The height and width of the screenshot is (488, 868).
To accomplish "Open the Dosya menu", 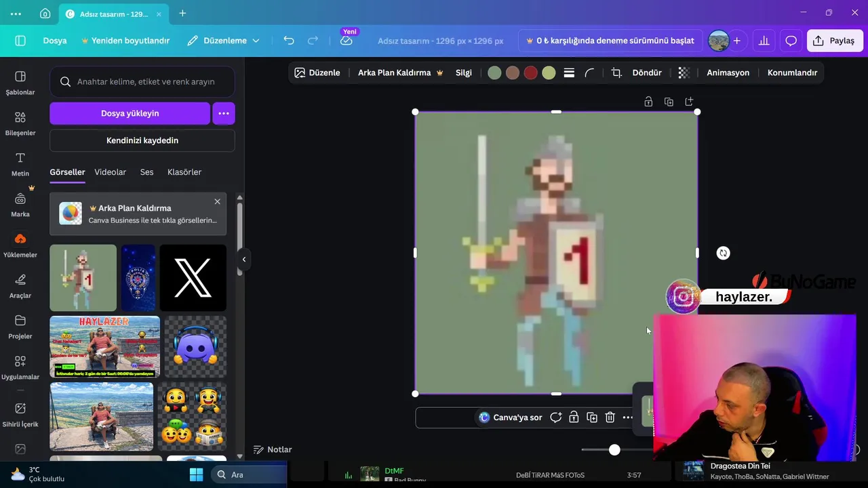I will tap(55, 41).
